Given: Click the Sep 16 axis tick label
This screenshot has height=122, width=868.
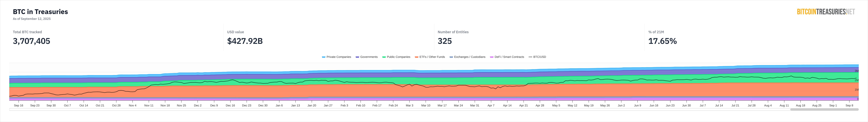Looking at the screenshot, I should 19,106.
